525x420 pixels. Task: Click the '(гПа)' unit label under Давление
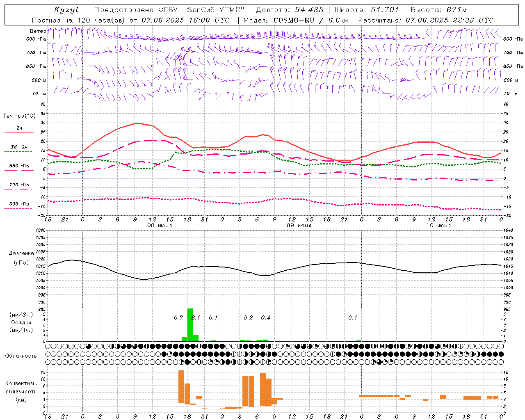coord(21,262)
